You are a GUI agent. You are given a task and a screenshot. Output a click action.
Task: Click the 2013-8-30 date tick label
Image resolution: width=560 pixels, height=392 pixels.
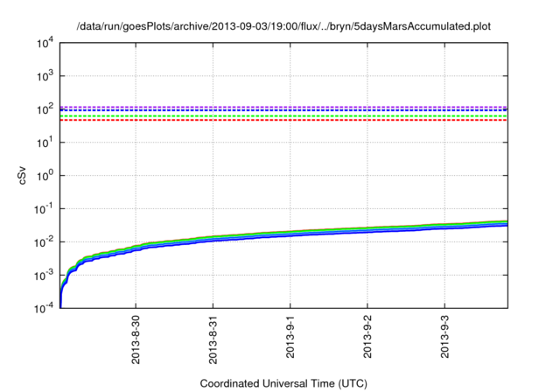pyautogui.click(x=136, y=339)
